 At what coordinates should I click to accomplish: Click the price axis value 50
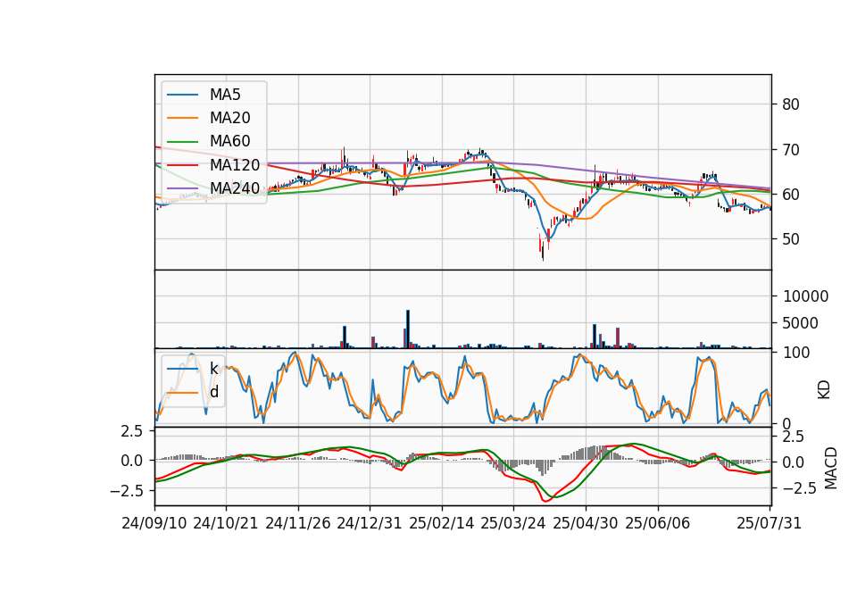click(790, 239)
